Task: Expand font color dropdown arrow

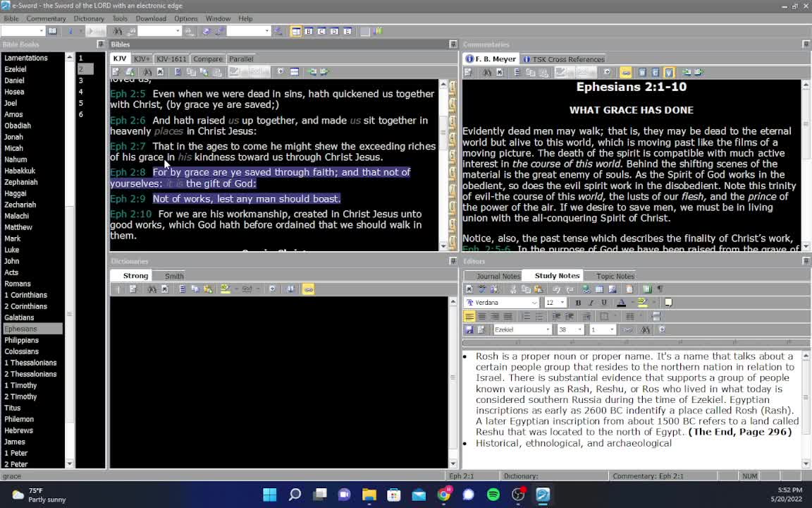Action: (632, 303)
